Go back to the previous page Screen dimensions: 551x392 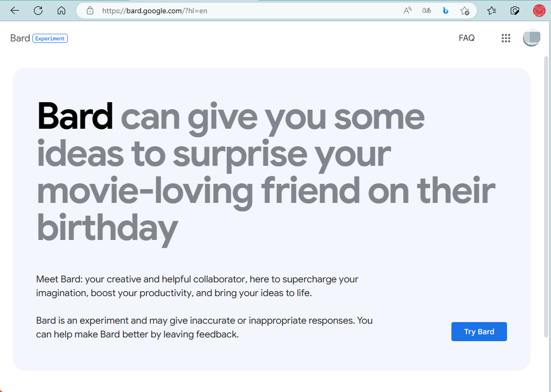(14, 11)
